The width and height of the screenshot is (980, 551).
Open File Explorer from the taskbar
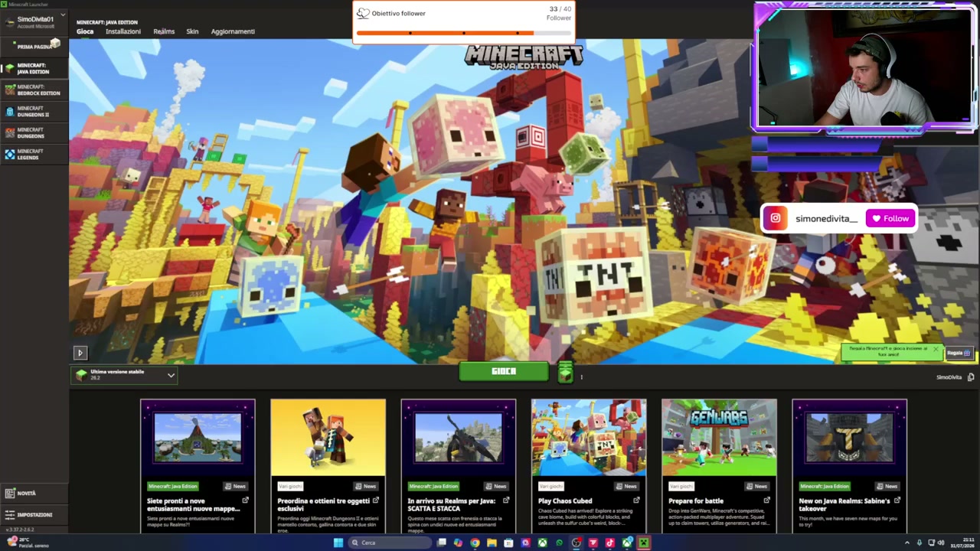click(x=492, y=543)
